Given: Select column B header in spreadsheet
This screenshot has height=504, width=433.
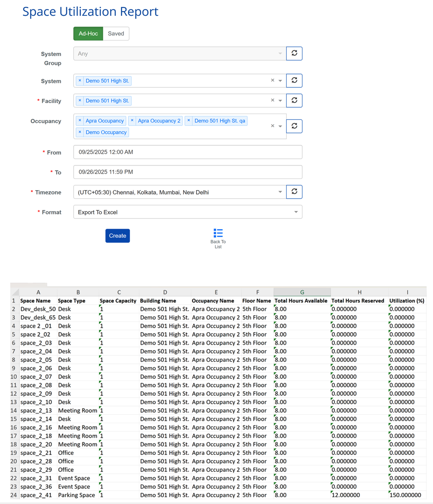Looking at the screenshot, I should click(x=78, y=292).
